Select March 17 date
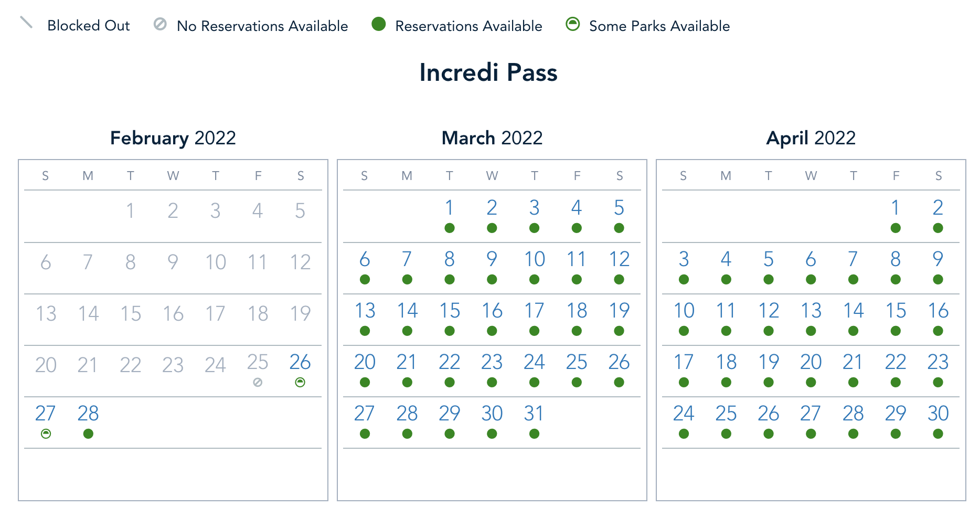The height and width of the screenshot is (517, 980). click(x=534, y=311)
